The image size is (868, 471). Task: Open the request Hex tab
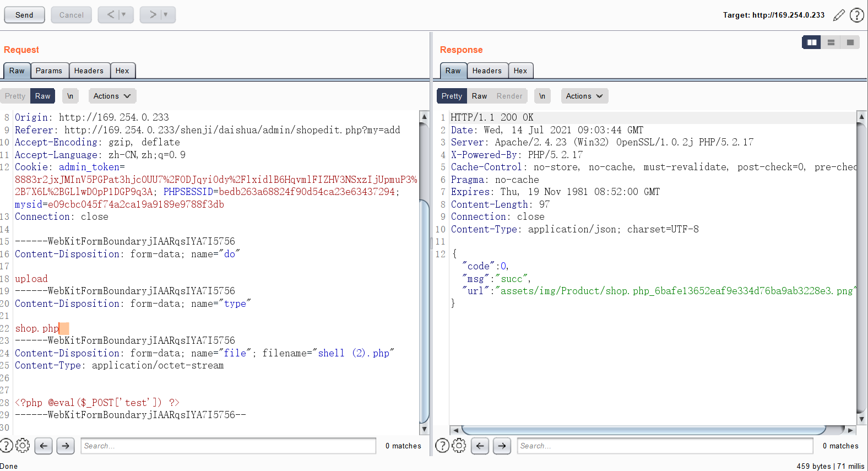pos(122,71)
